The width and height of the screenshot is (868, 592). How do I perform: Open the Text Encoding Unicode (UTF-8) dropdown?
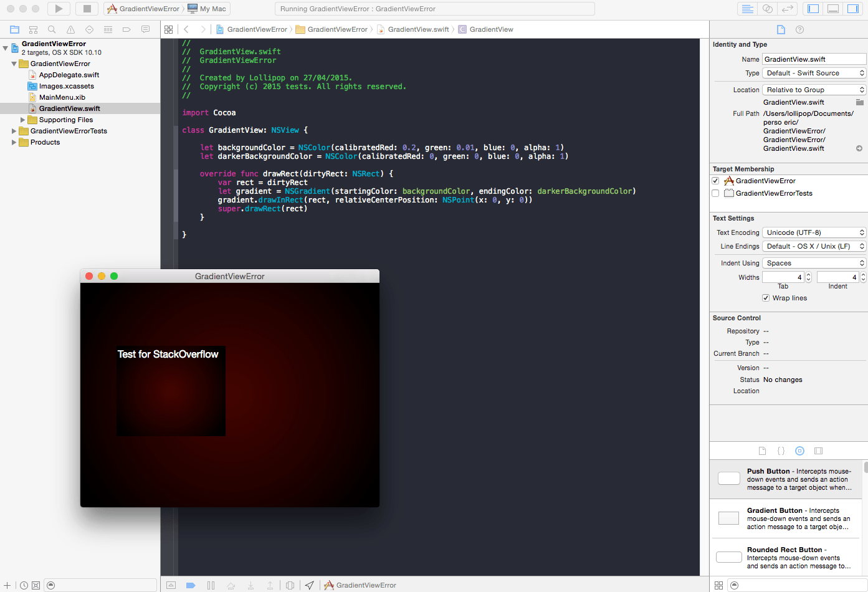tap(814, 232)
